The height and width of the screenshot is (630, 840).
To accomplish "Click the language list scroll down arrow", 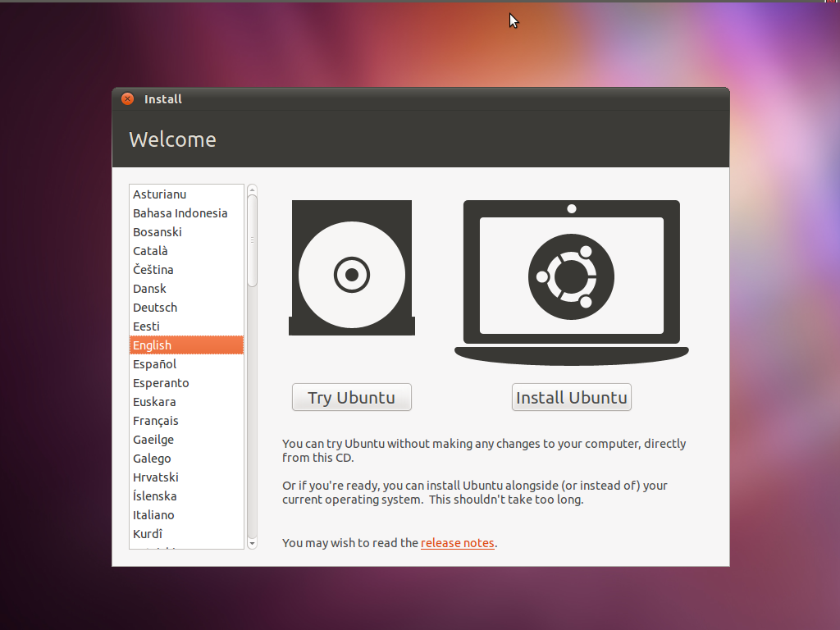I will (x=253, y=544).
